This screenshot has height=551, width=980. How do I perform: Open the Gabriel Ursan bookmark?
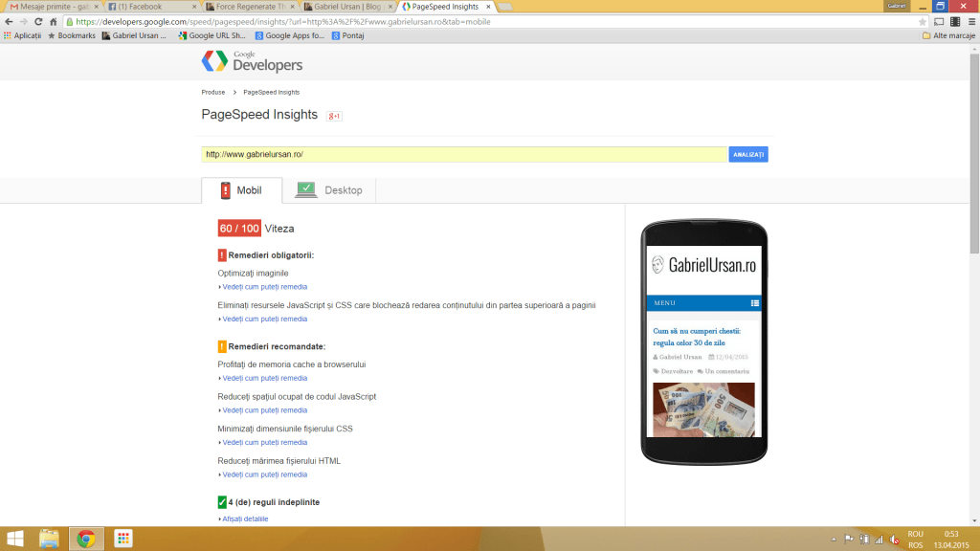134,35
